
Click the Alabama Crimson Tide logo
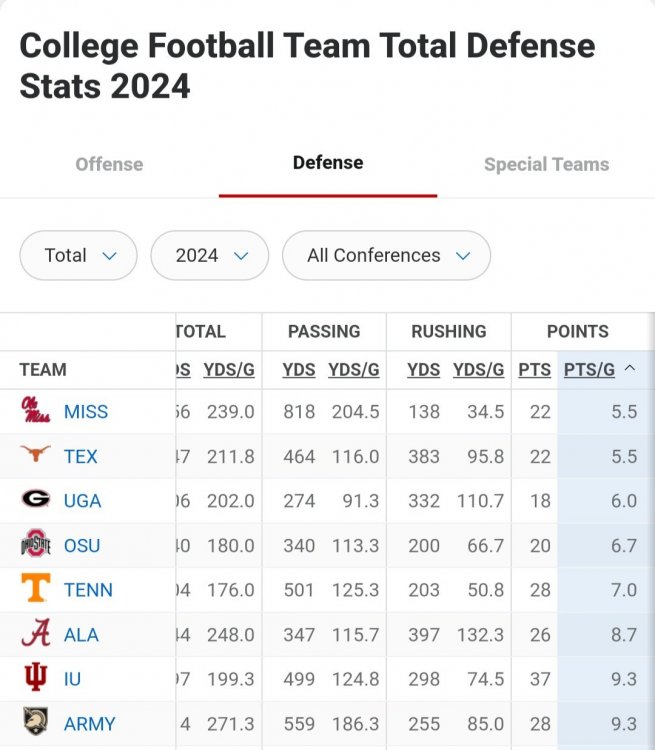pyautogui.click(x=35, y=634)
